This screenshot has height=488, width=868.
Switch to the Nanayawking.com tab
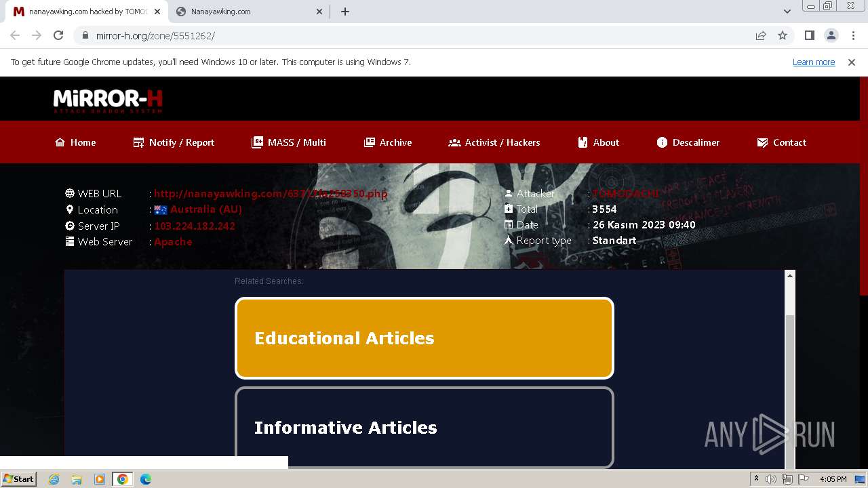point(248,12)
